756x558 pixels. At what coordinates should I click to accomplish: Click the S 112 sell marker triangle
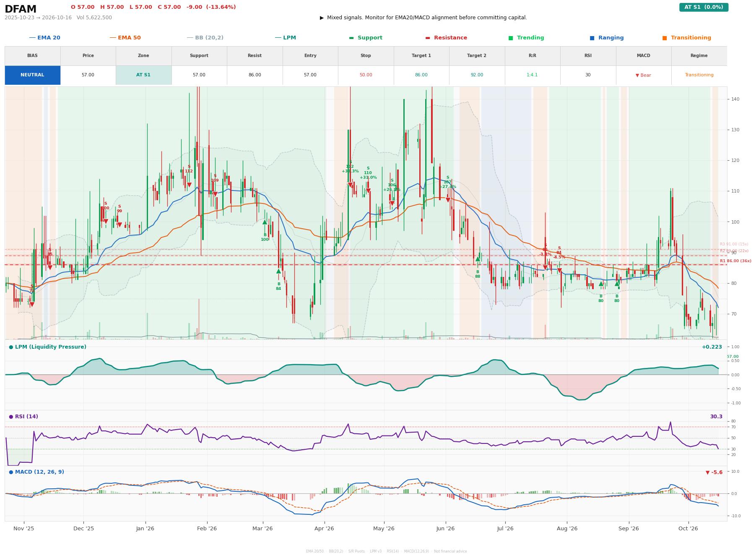pos(189,185)
